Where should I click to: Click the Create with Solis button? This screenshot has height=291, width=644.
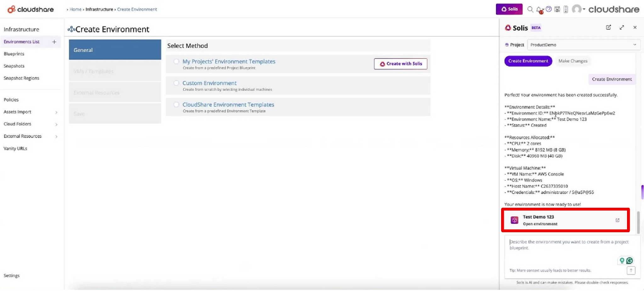tap(400, 63)
